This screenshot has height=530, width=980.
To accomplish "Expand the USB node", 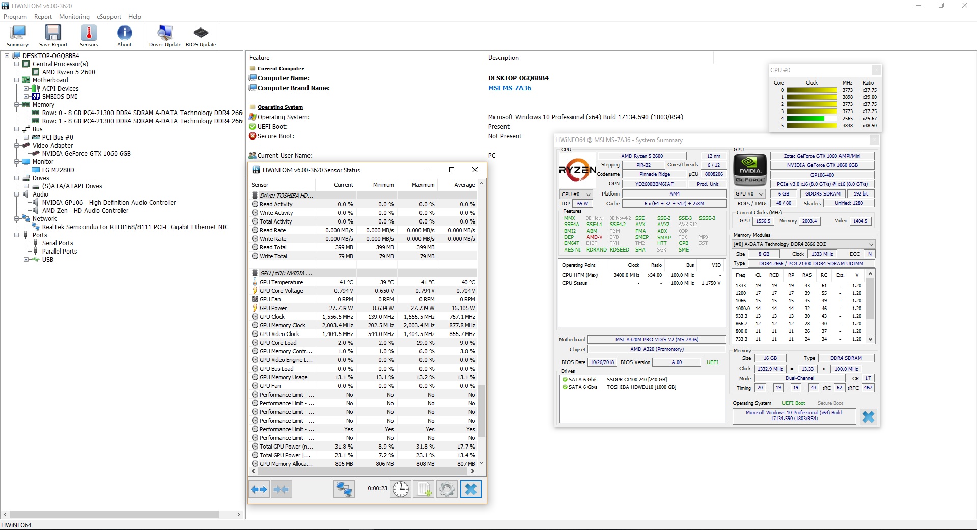I will click(x=26, y=260).
